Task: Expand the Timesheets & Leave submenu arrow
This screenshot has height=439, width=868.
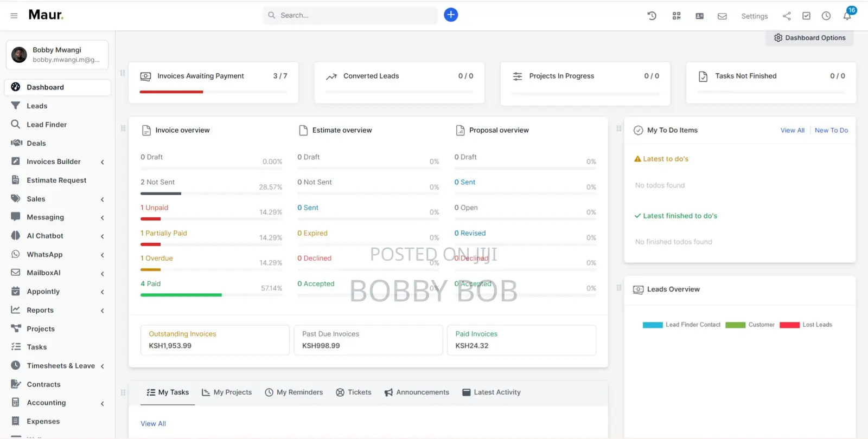Action: (102, 366)
